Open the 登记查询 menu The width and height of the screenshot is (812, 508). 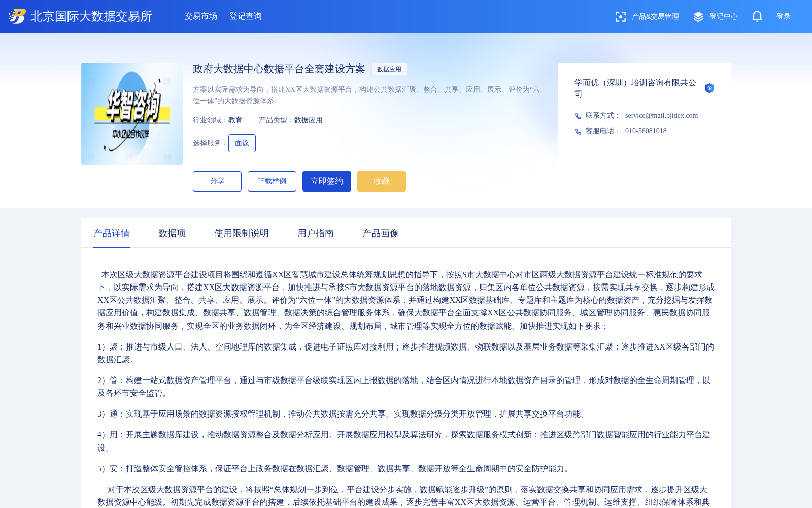(x=246, y=16)
